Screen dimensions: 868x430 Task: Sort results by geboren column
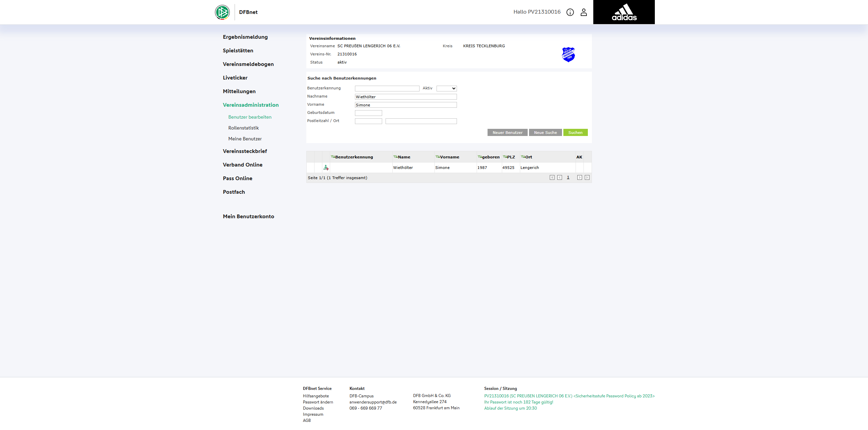click(490, 157)
